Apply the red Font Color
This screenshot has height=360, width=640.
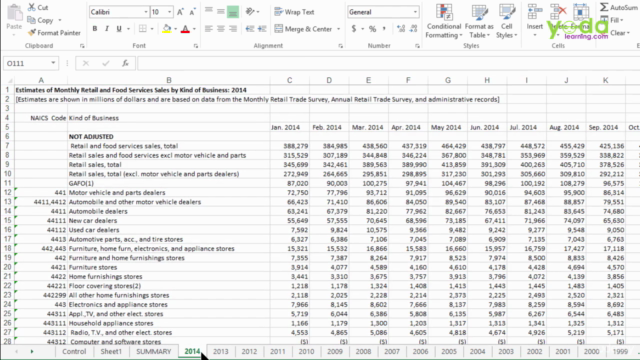[185, 29]
